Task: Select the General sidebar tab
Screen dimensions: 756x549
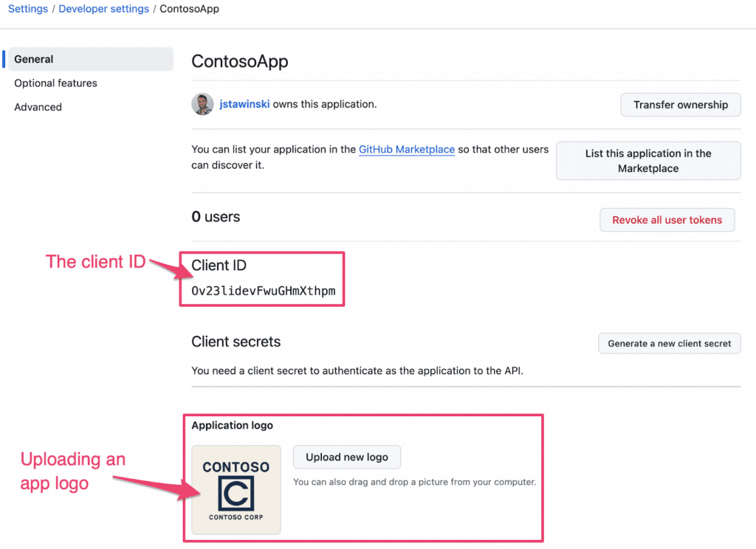Action: [35, 58]
